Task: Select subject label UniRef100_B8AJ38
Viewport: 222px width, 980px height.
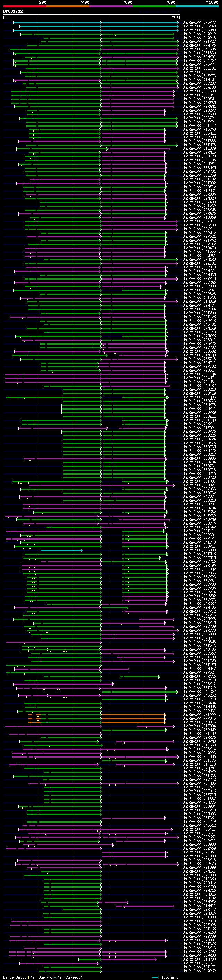Action: [x=199, y=88]
